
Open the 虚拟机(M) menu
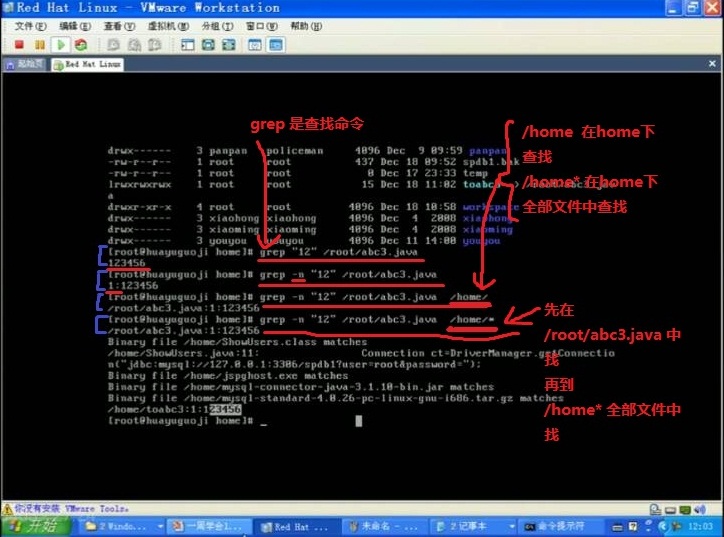pyautogui.click(x=168, y=26)
